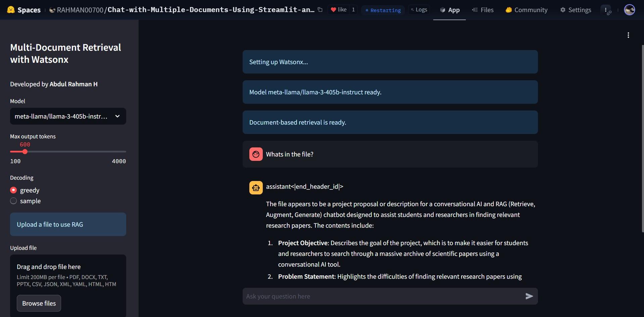
Task: Open the Settings tab
Action: click(x=576, y=10)
